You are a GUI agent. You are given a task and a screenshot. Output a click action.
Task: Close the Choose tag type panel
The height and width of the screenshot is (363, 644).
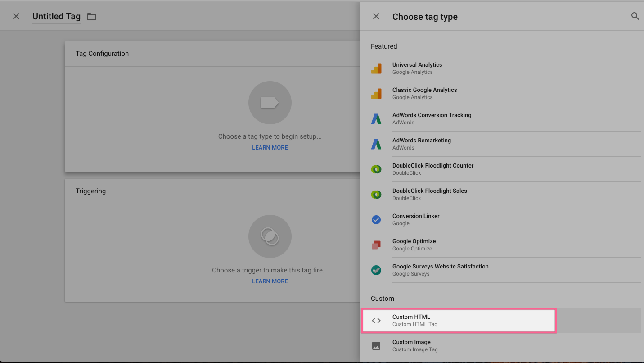point(376,16)
